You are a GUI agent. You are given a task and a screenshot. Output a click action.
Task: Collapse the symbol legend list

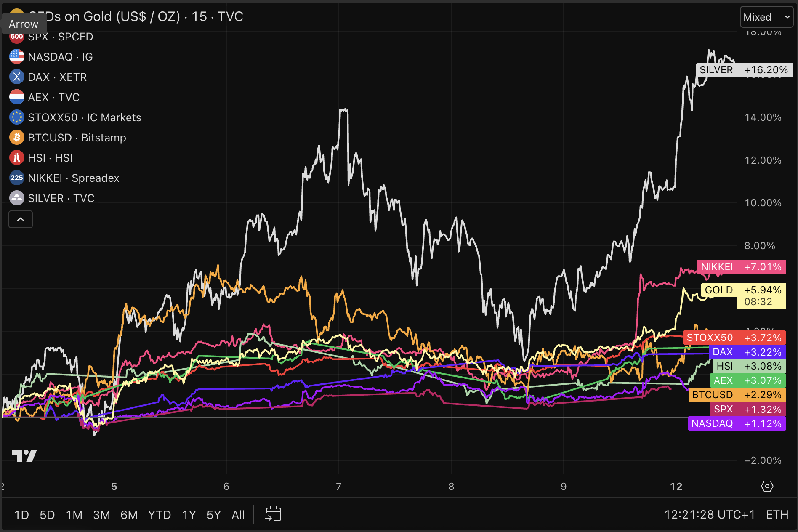pos(21,219)
